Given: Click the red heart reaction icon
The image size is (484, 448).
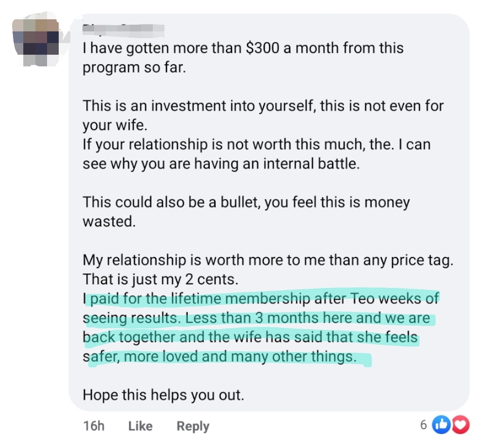Looking at the screenshot, I should tap(459, 425).
